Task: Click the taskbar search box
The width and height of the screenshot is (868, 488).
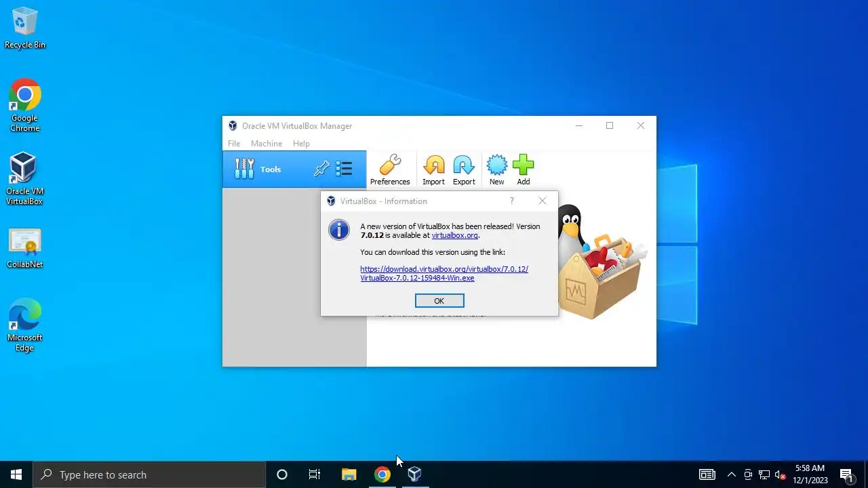Action: click(x=149, y=474)
